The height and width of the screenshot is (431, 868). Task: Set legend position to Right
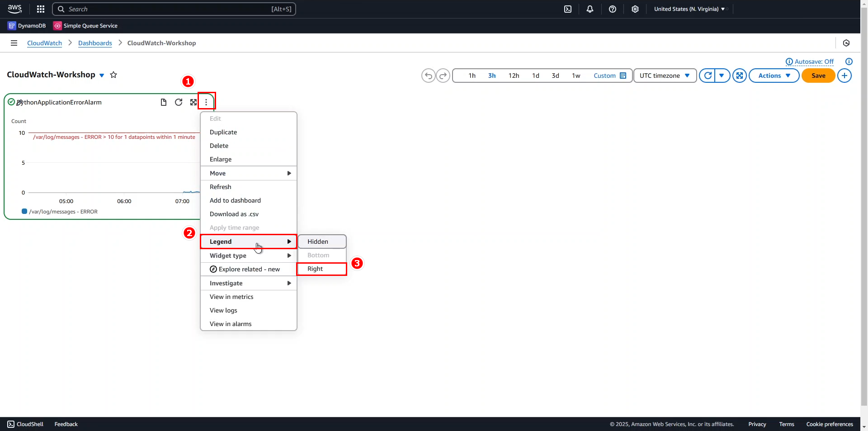[322, 269]
